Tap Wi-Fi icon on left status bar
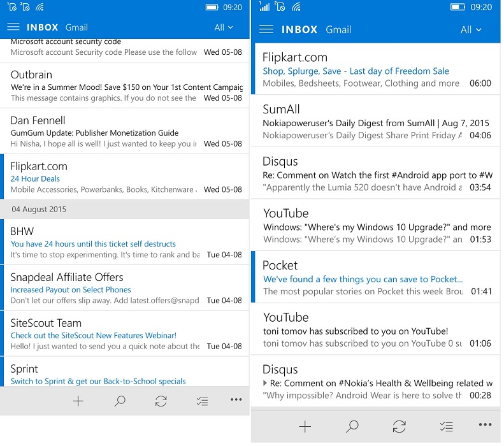The image size is (504, 446). tap(40, 7)
